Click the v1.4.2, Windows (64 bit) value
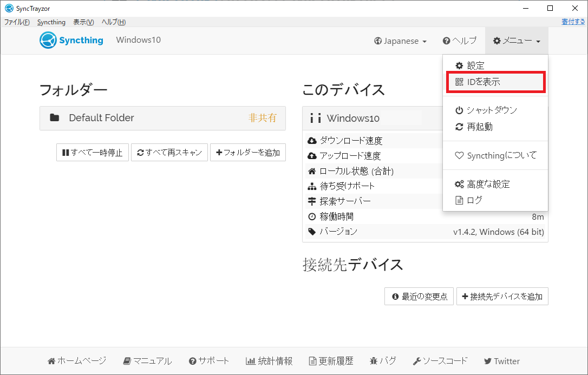588x375 pixels. point(498,232)
